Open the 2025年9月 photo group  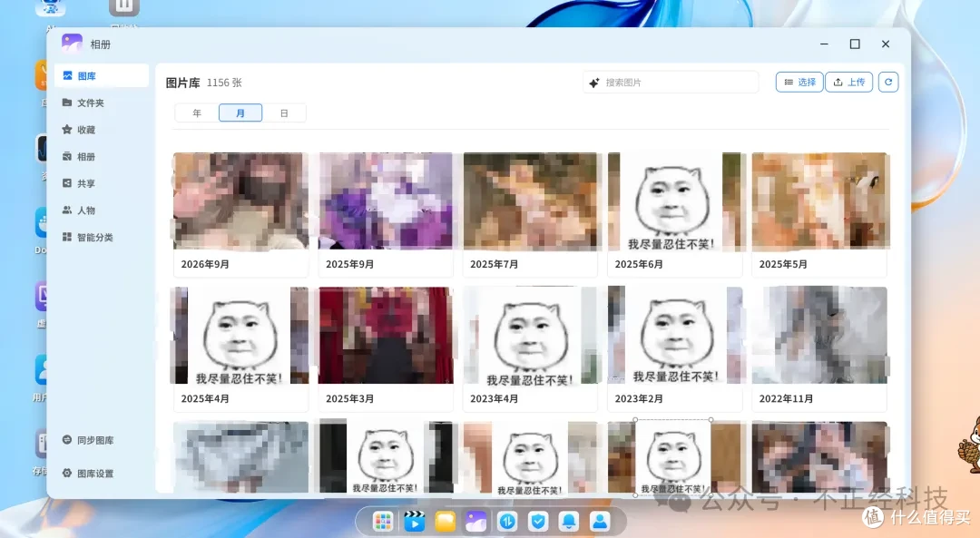(x=386, y=214)
